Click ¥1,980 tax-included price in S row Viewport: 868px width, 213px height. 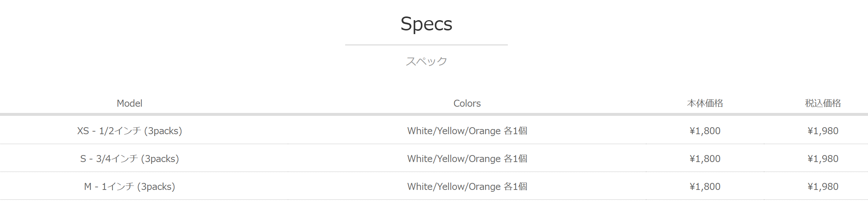tap(823, 159)
